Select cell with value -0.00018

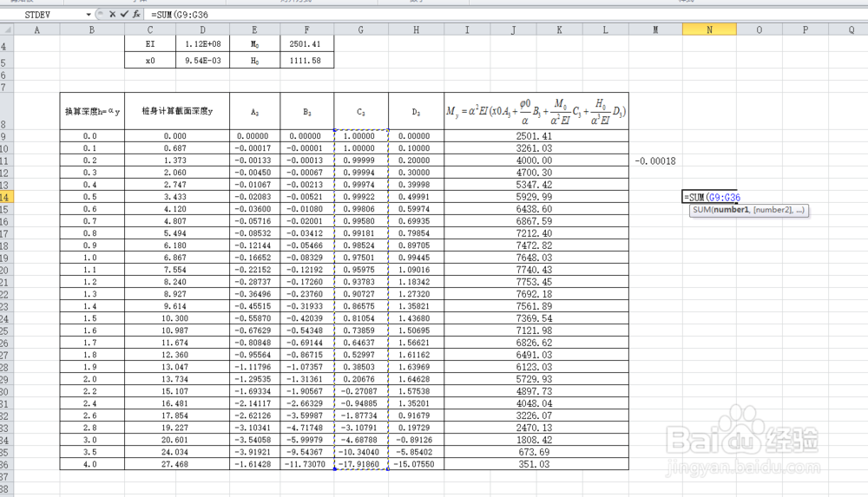(655, 161)
